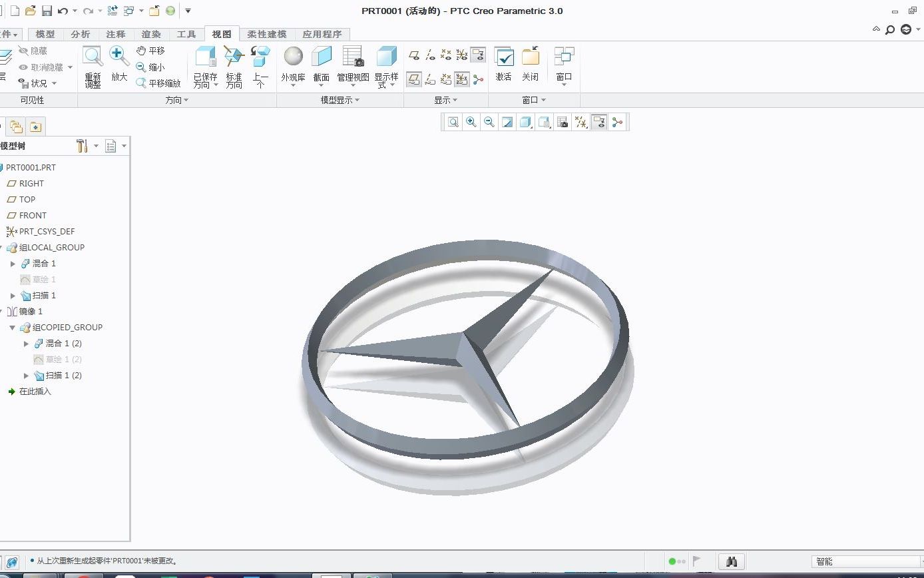
Task: Open the 注释 ribbon tab
Action: 116,34
